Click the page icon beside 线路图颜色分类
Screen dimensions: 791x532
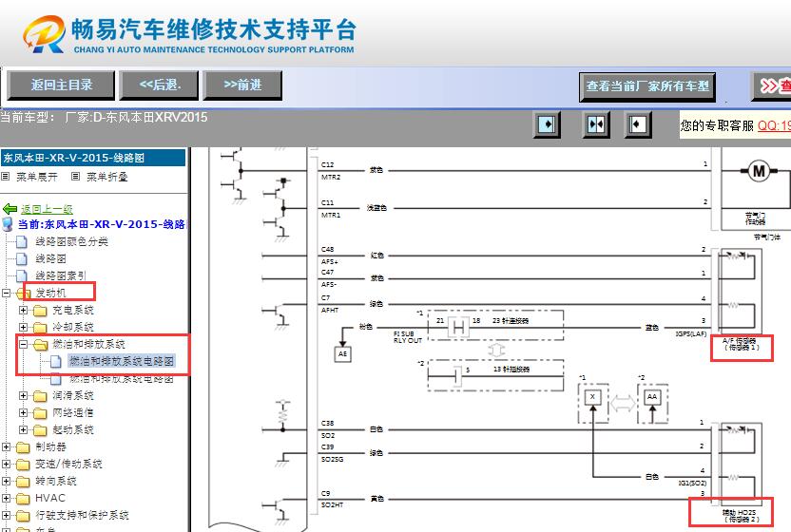(22, 242)
